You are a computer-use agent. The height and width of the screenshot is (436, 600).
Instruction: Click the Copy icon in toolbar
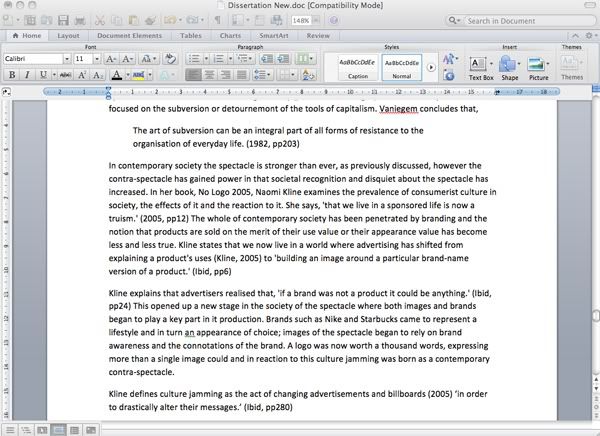pos(116,20)
